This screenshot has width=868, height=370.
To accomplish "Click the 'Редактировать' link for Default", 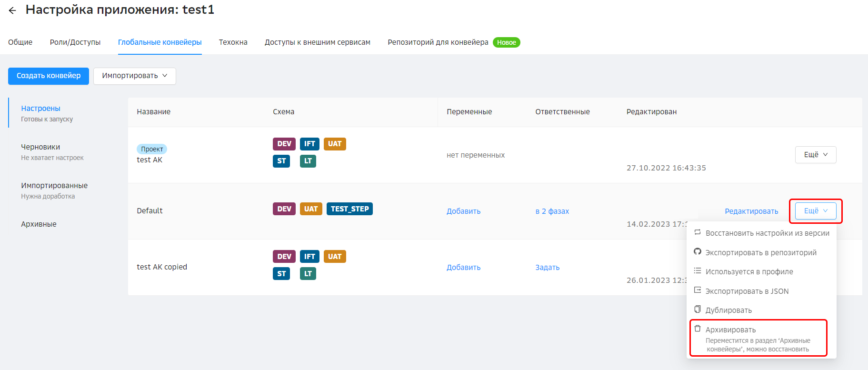I will tap(751, 211).
